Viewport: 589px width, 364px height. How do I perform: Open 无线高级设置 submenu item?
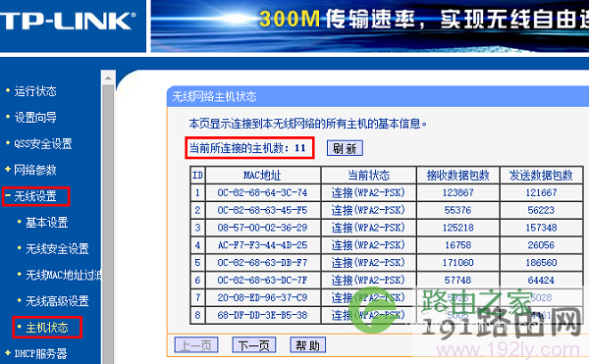[x=57, y=301]
